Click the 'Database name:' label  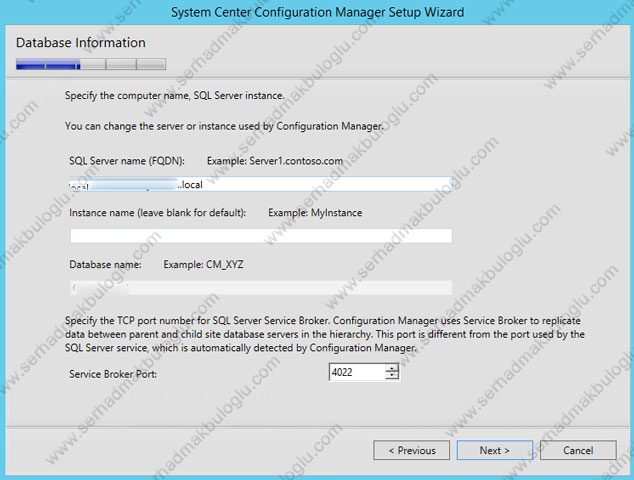tap(105, 264)
